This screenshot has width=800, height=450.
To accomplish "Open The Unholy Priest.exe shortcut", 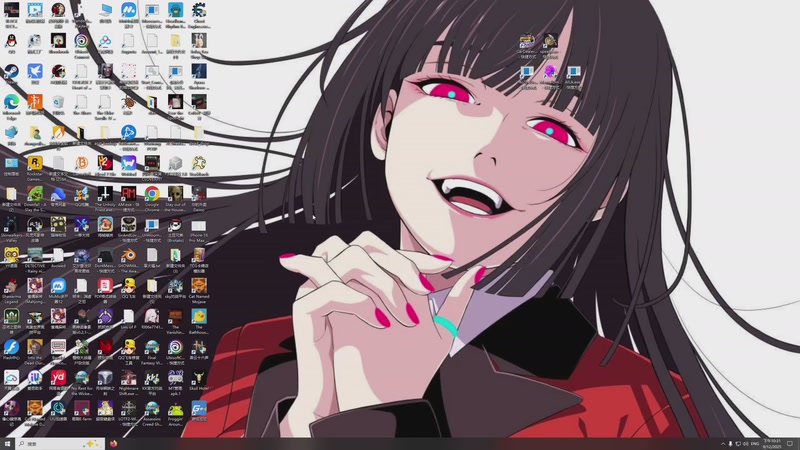I will pos(105,194).
